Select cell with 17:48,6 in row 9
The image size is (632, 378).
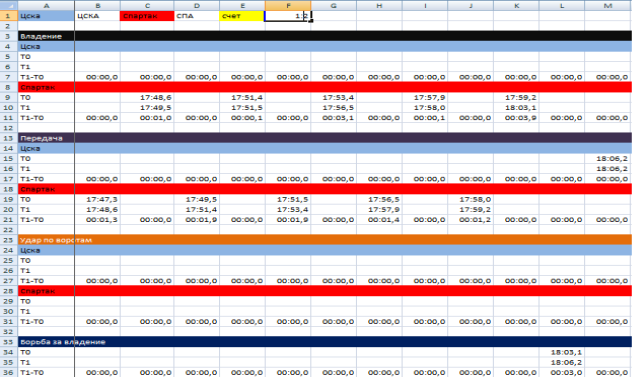[x=147, y=97]
